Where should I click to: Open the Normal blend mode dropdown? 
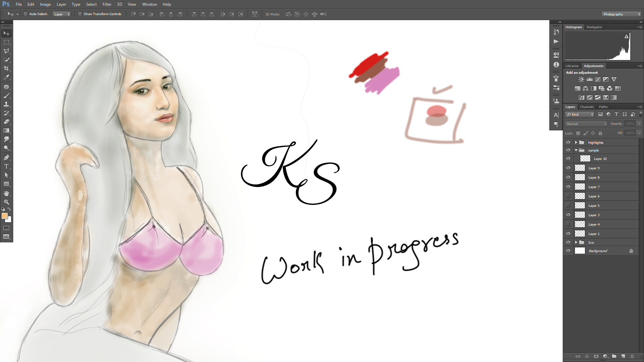point(586,124)
